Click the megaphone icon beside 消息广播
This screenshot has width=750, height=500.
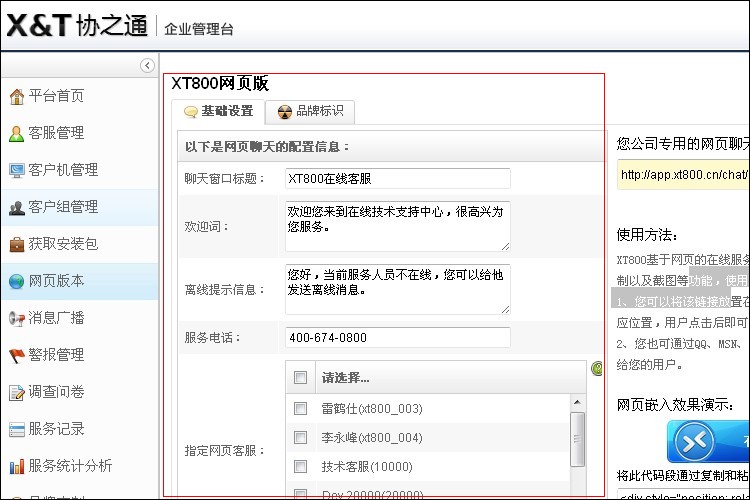(x=17, y=319)
